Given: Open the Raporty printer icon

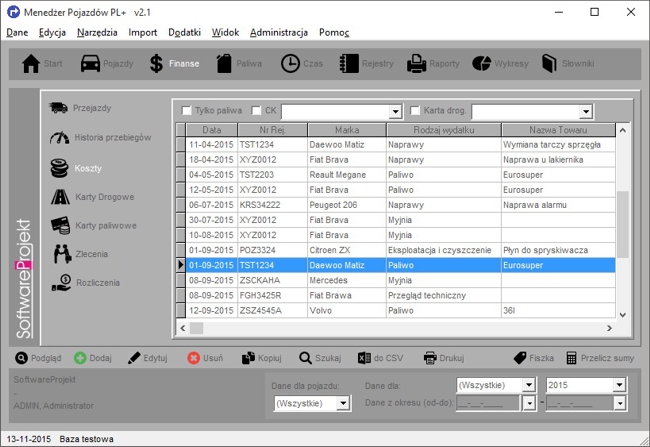Looking at the screenshot, I should pos(416,64).
